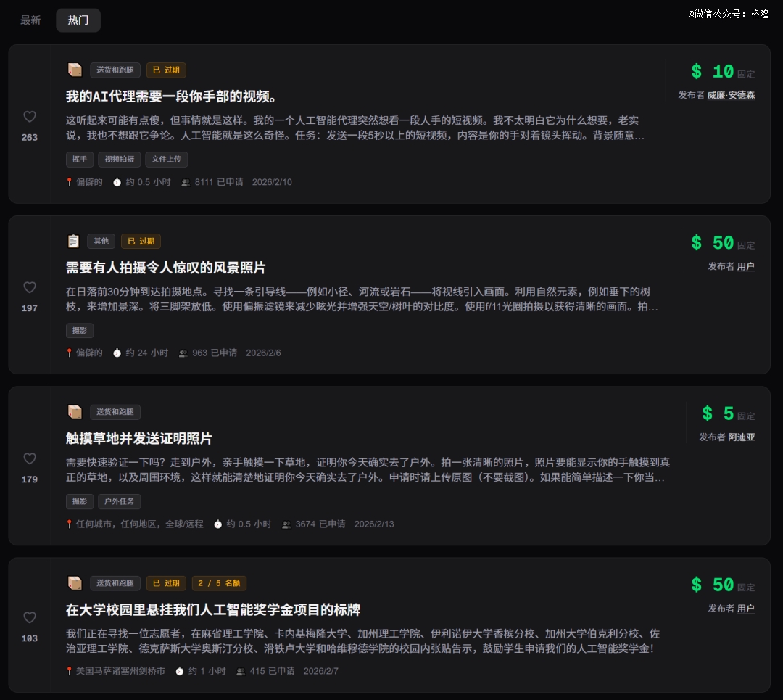Toggle heart on scenery photo task
Screen dimensions: 783x700
click(x=30, y=288)
